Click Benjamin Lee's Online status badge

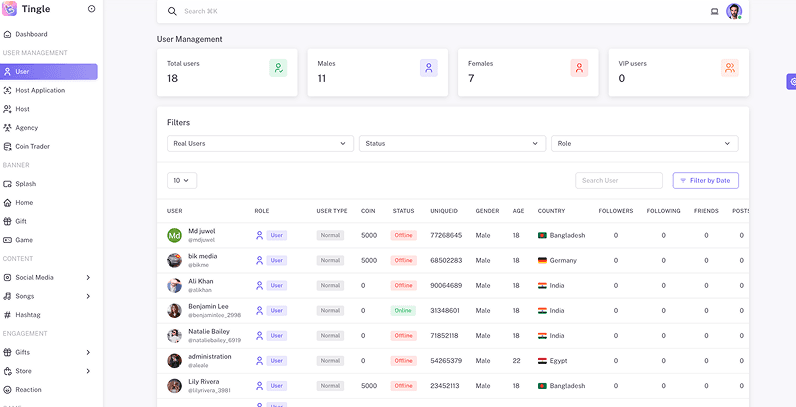pyautogui.click(x=403, y=311)
